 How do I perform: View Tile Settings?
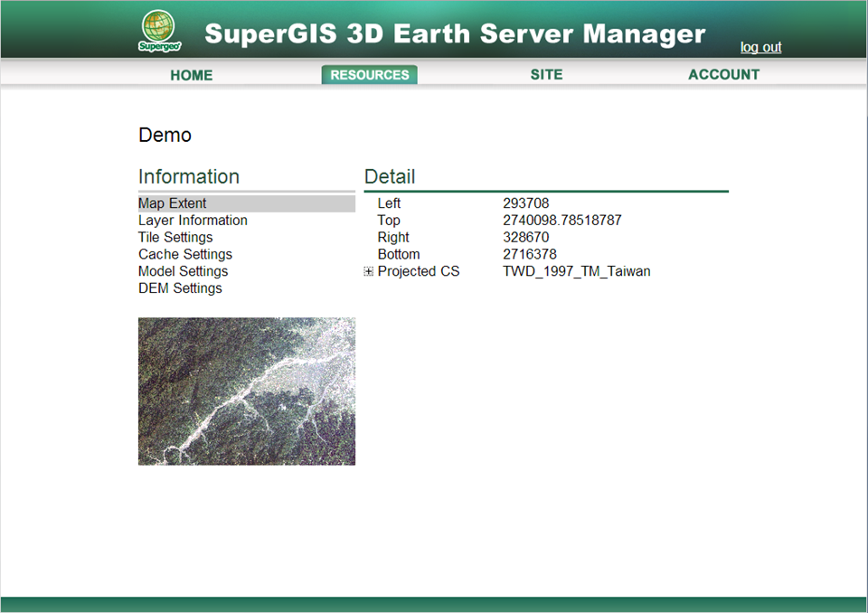[x=175, y=238]
